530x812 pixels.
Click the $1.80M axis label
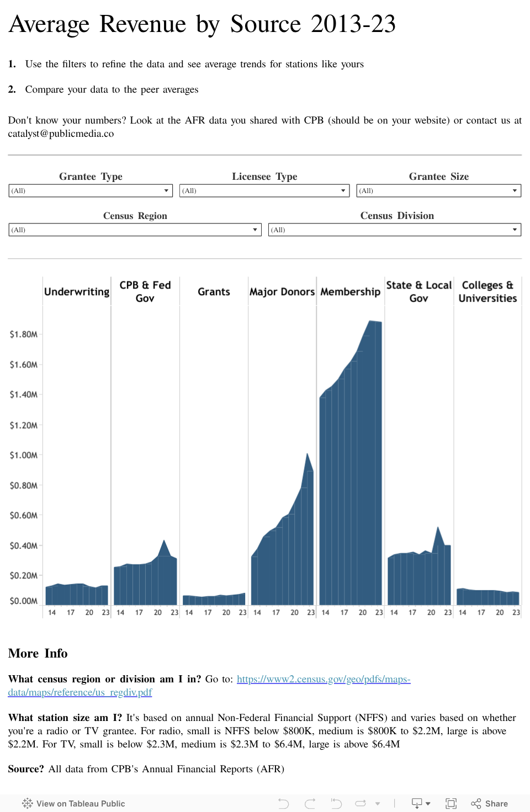(23, 334)
